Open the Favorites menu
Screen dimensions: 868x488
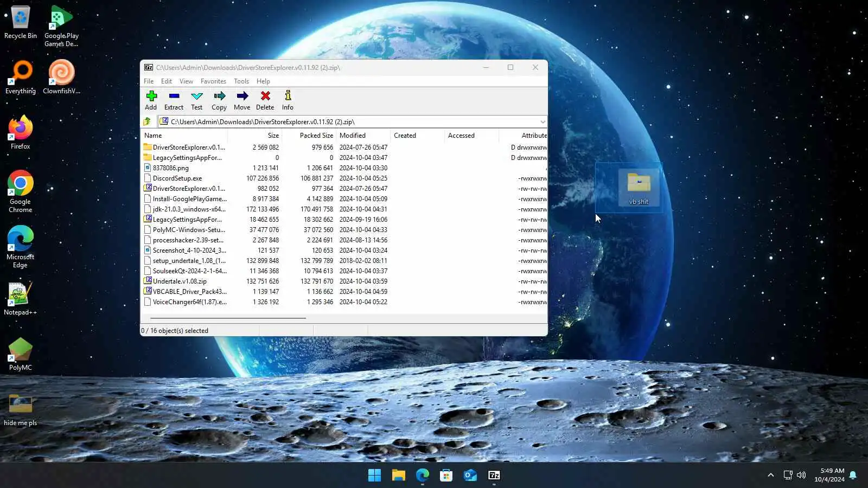(213, 81)
